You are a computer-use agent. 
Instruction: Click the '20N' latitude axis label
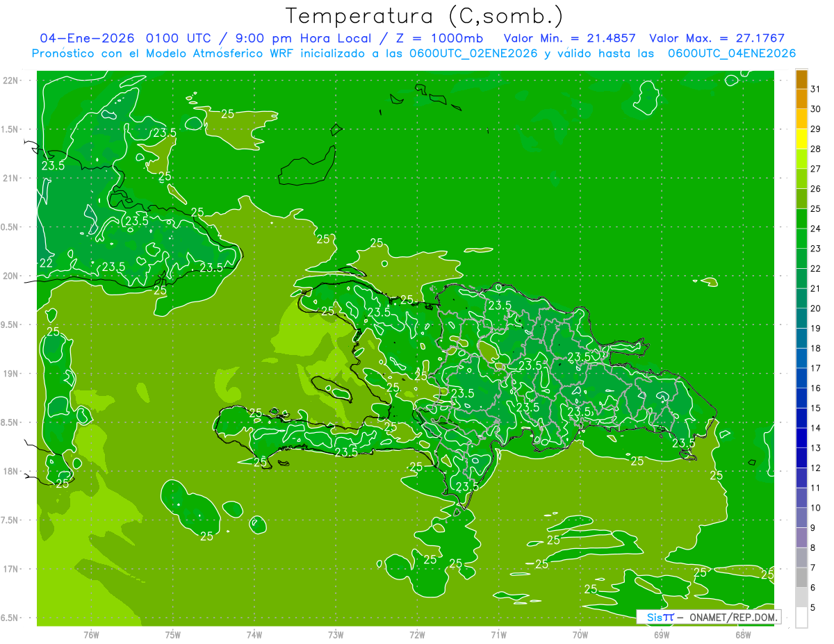tap(10, 276)
